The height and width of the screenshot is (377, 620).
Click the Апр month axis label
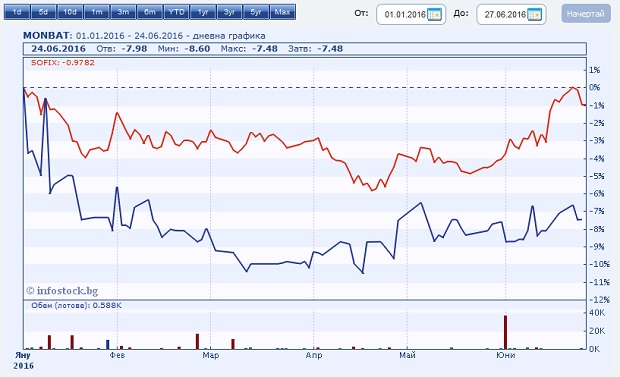coord(314,355)
